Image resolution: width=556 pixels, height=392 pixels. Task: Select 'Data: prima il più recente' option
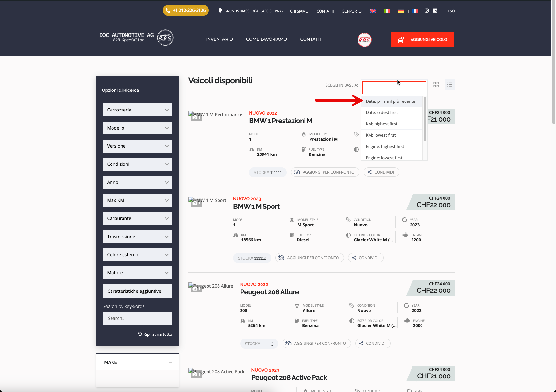392,101
